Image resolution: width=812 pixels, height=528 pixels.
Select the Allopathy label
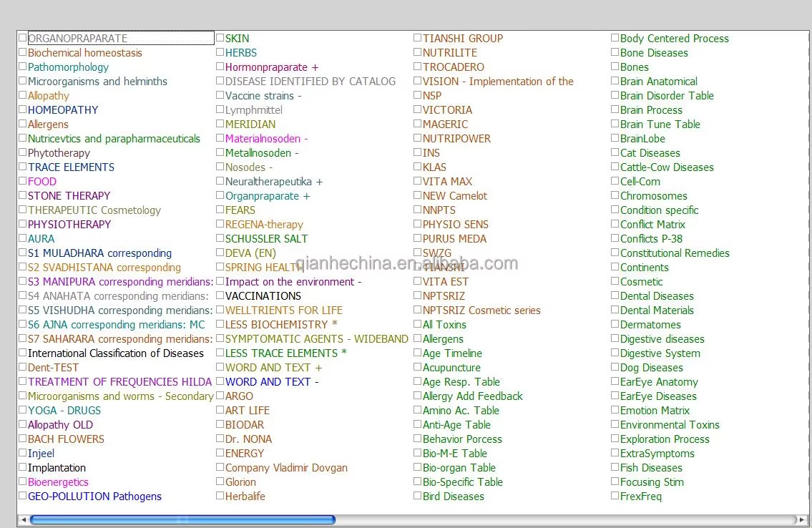(x=48, y=96)
